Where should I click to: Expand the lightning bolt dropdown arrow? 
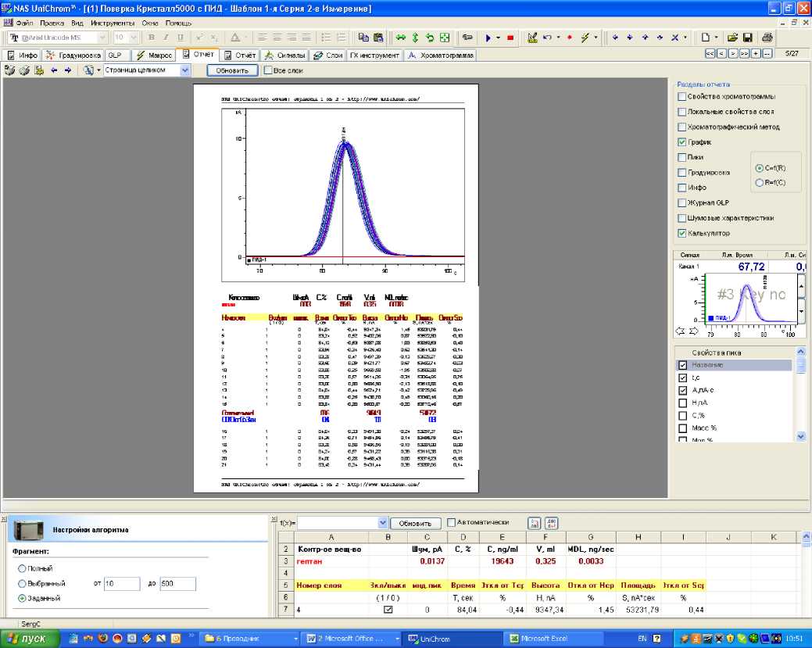point(596,38)
